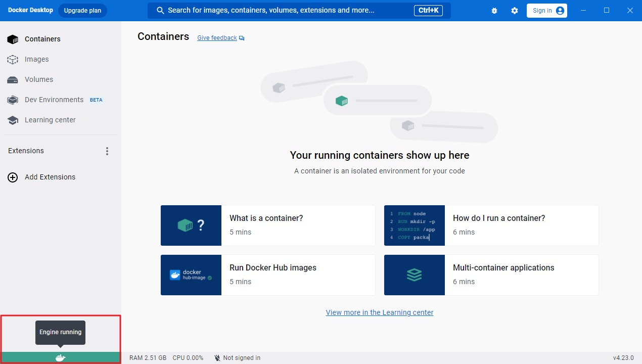Click the Sign in button
Image resolution: width=642 pixels, height=364 pixels.
547,11
